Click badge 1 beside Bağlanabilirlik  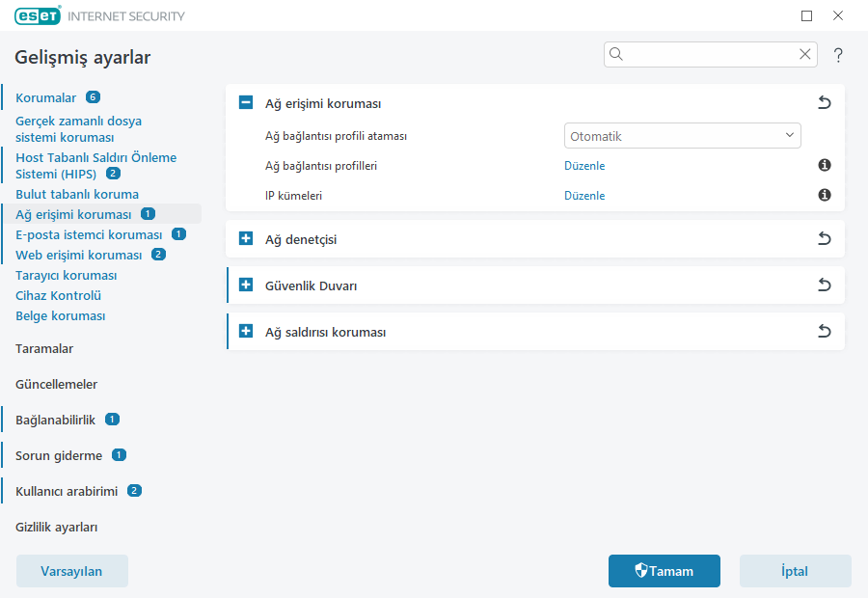coord(113,420)
